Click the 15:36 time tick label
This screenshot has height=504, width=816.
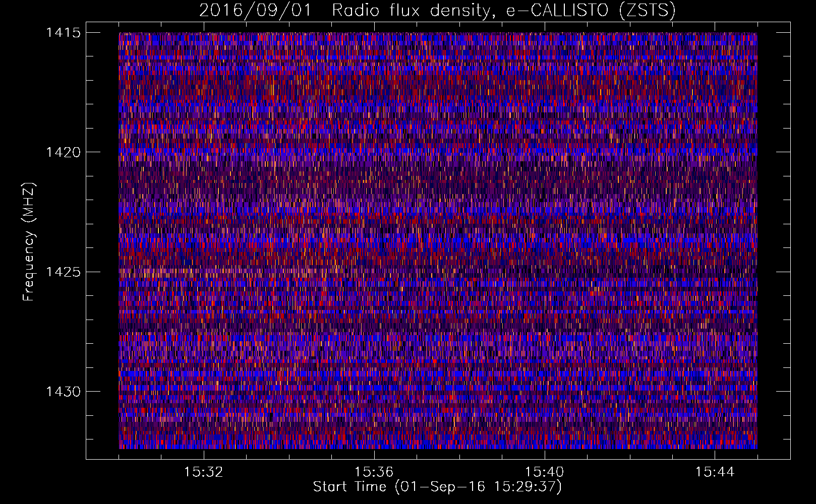[x=374, y=472]
